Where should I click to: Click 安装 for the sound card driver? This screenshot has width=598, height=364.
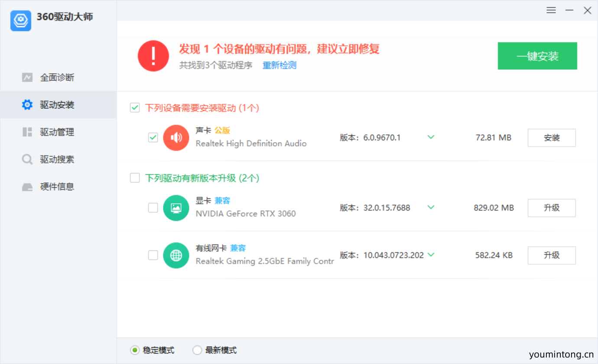point(552,138)
